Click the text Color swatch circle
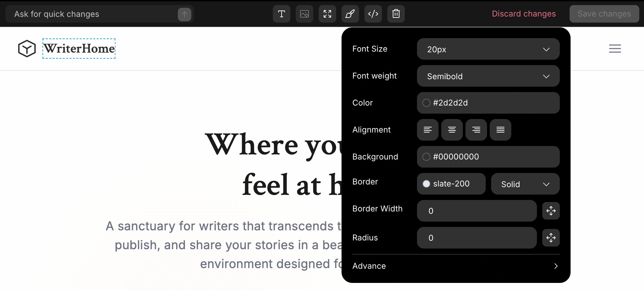Image resolution: width=644 pixels, height=290 pixels. click(x=426, y=103)
